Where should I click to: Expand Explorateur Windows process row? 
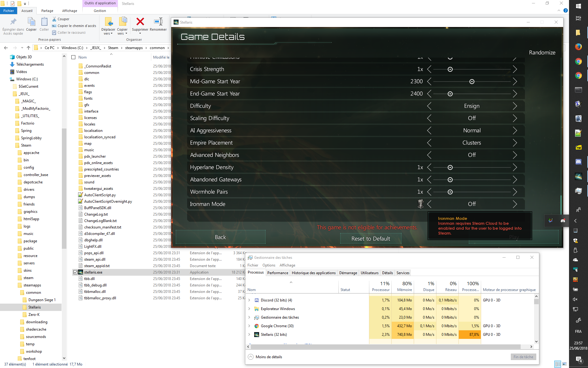pos(249,309)
